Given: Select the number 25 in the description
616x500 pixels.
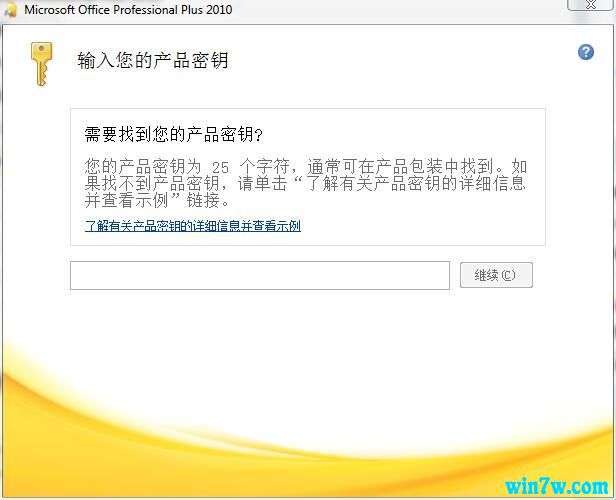Looking at the screenshot, I should click(x=220, y=168).
